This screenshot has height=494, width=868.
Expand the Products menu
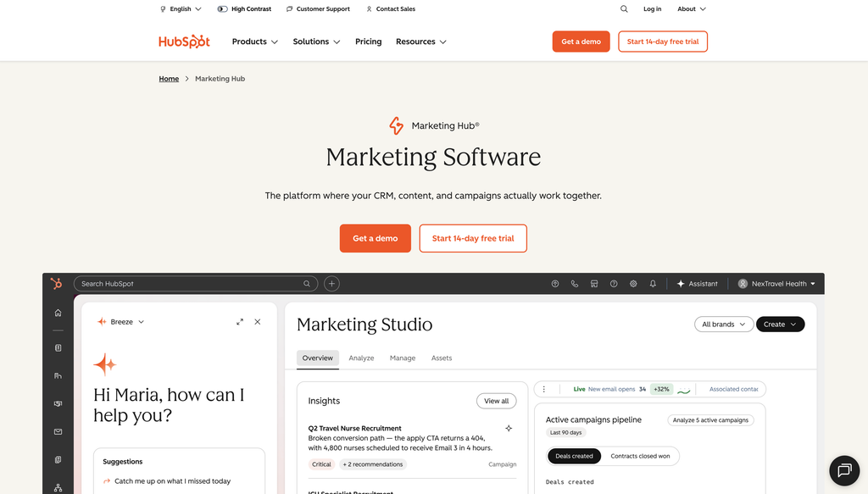coord(254,42)
